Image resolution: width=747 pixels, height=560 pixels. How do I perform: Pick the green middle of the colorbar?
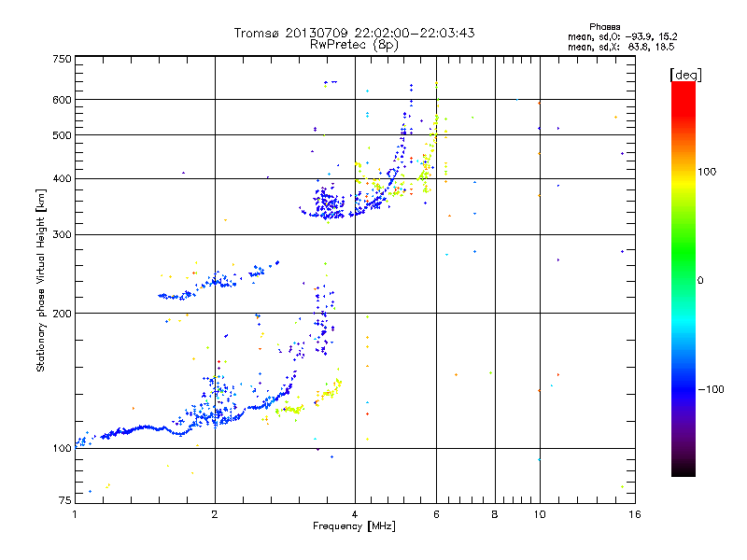684,267
